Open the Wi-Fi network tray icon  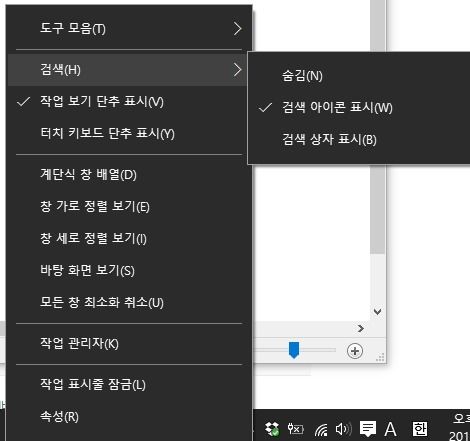click(x=321, y=429)
